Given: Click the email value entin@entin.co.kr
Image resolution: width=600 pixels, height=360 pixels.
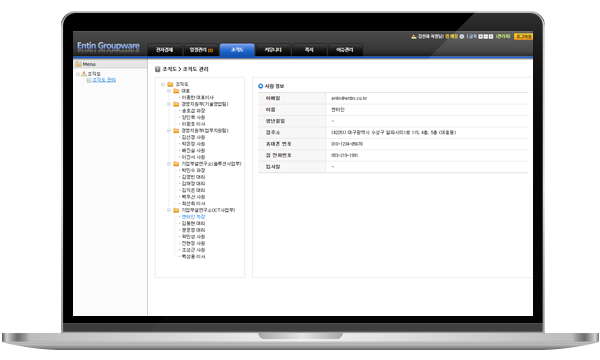Looking at the screenshot, I should point(349,98).
